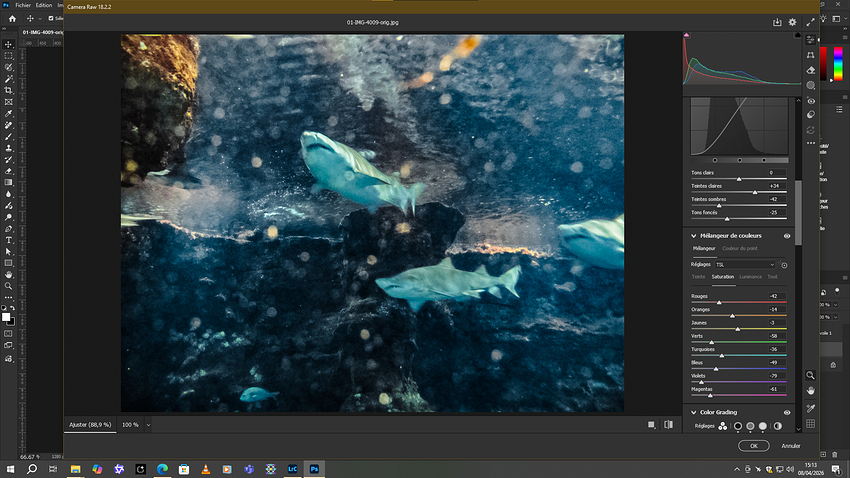Switch to the Luminance tab
The image size is (850, 478).
(751, 277)
